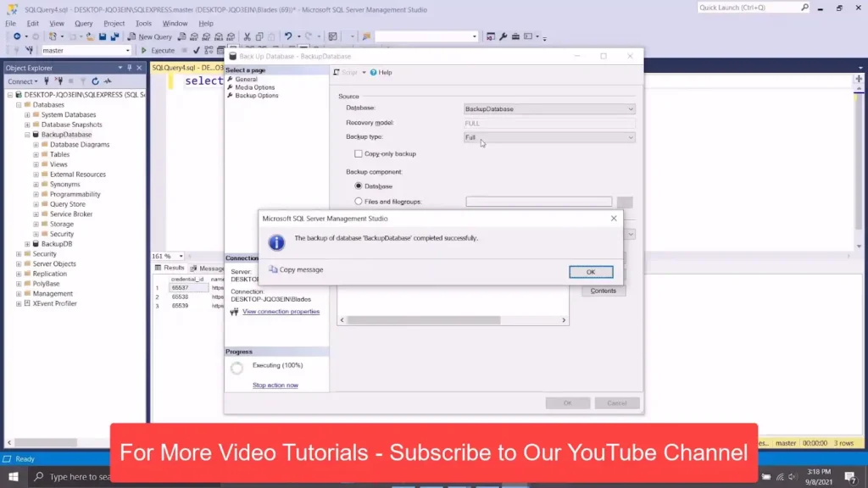Open the Media Options page

tap(254, 87)
